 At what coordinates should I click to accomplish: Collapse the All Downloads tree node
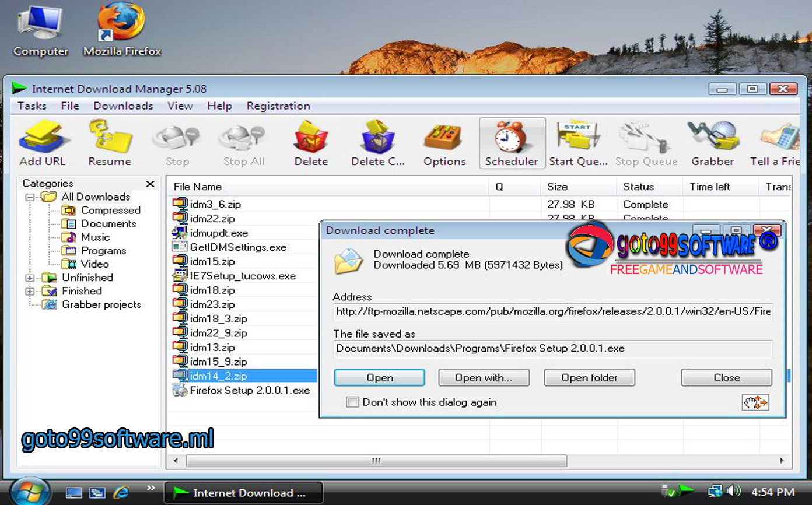tap(30, 198)
